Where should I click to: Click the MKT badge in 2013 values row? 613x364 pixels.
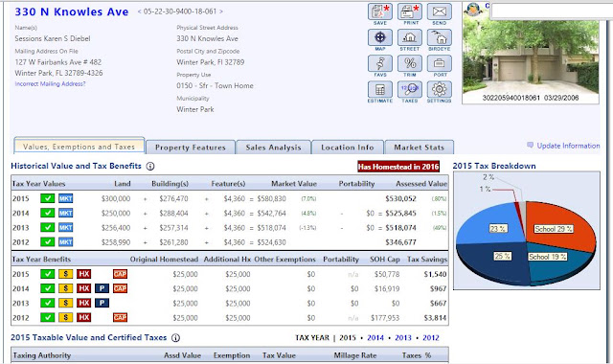point(66,228)
